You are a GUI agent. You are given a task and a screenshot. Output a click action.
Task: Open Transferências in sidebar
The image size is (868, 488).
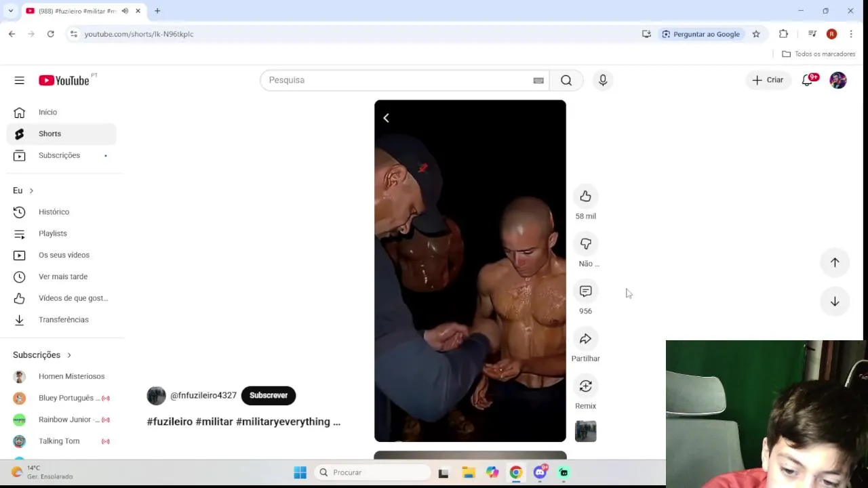pyautogui.click(x=62, y=320)
